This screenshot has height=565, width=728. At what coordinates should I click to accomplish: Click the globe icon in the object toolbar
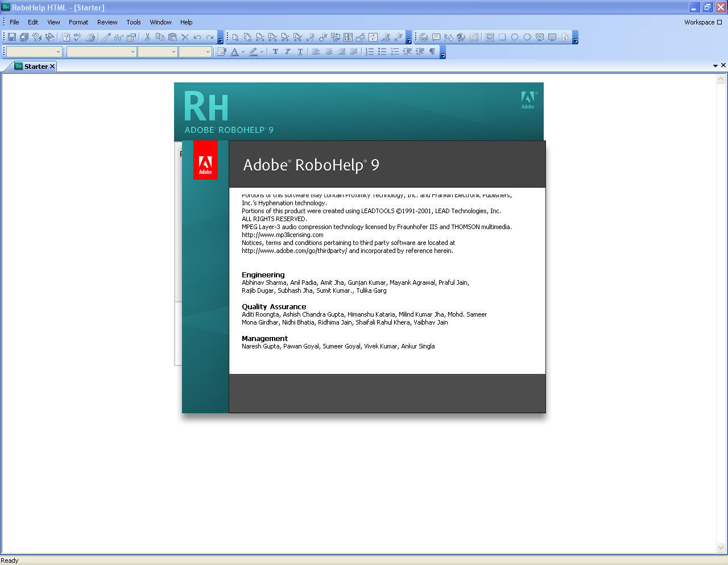461,37
